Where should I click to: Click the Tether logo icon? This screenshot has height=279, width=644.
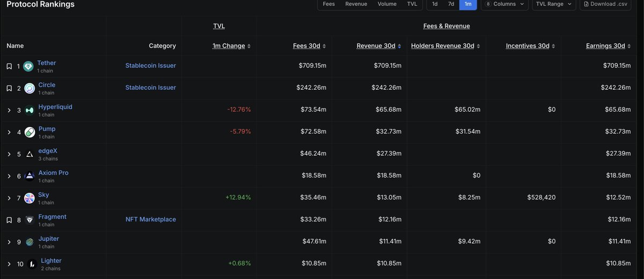point(28,67)
